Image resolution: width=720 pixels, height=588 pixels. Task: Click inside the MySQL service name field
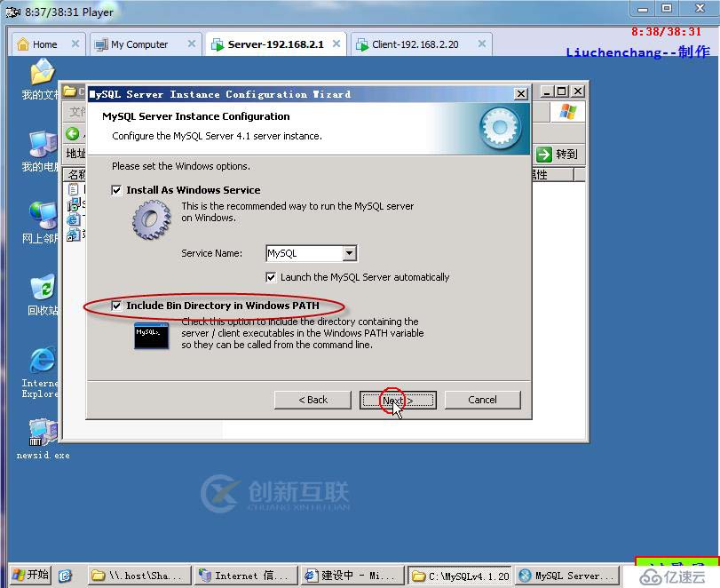[x=305, y=253]
